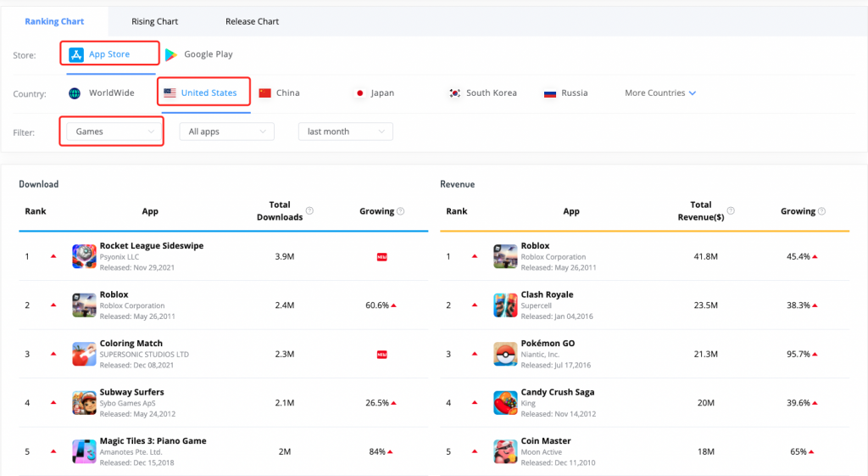Choose WorldWide as the country
This screenshot has width=868, height=476.
102,93
